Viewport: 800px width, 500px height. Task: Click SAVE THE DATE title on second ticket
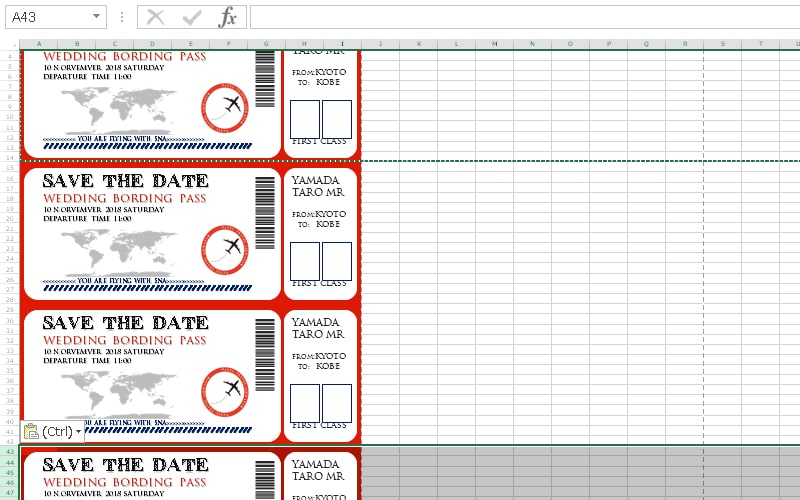pos(125,181)
